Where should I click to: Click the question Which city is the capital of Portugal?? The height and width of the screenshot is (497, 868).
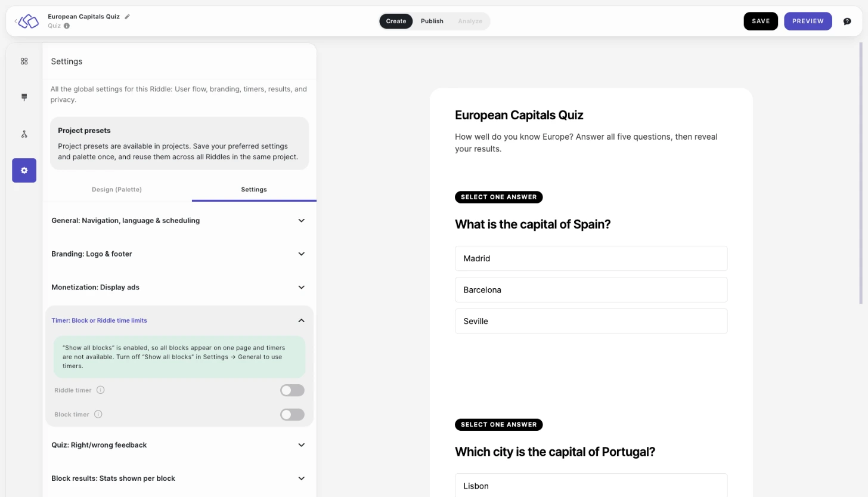555,452
